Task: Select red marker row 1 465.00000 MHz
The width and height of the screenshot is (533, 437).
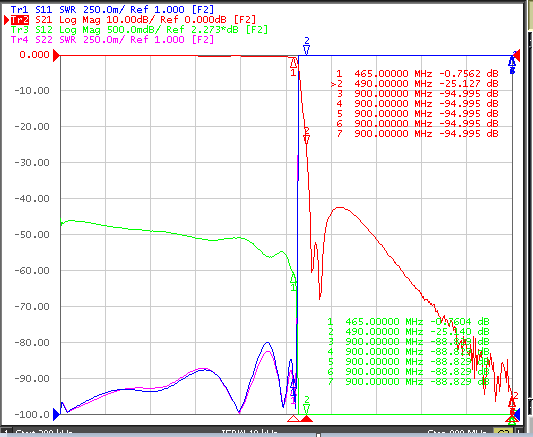Action: pyautogui.click(x=417, y=73)
